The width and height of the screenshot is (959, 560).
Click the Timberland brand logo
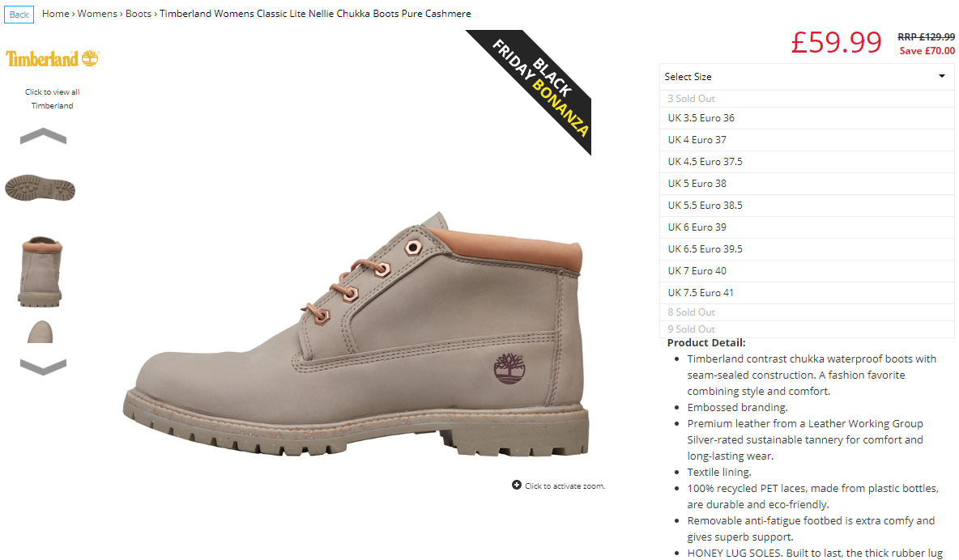click(52, 59)
